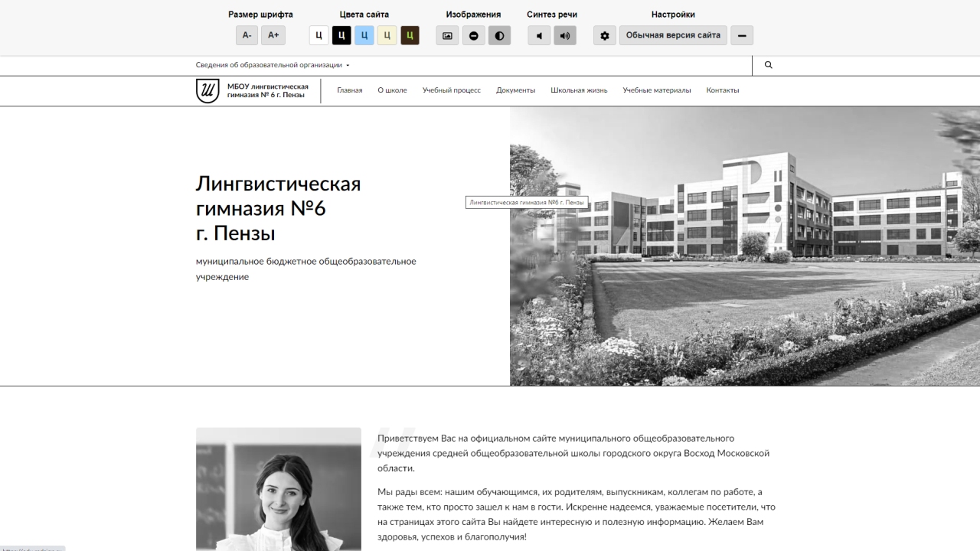Switch to regular site version
Viewport: 980px width, 551px height.
pyautogui.click(x=673, y=35)
